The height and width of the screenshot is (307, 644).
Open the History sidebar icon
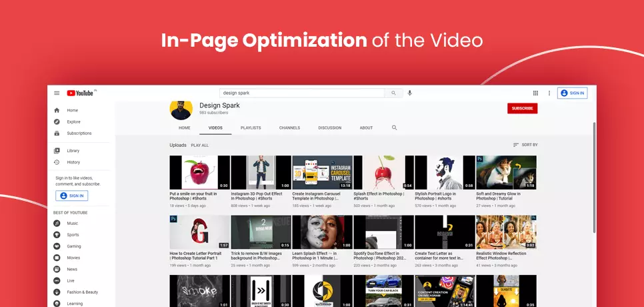[57, 162]
